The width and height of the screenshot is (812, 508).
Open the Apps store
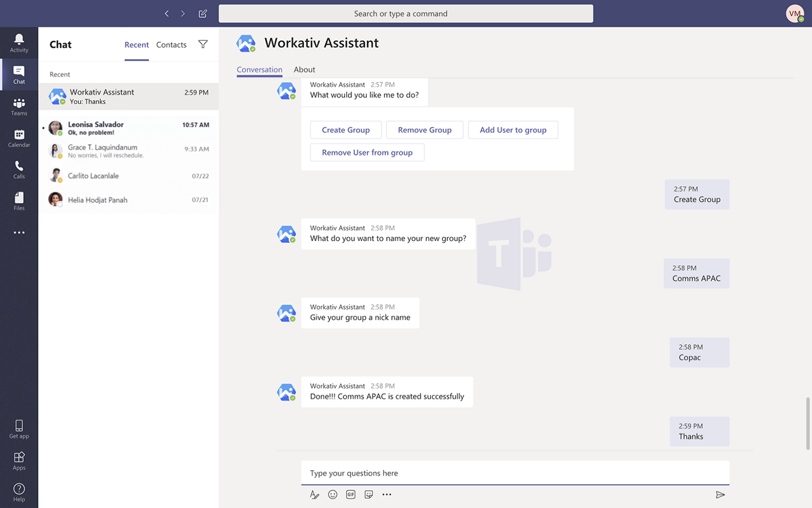point(19,461)
